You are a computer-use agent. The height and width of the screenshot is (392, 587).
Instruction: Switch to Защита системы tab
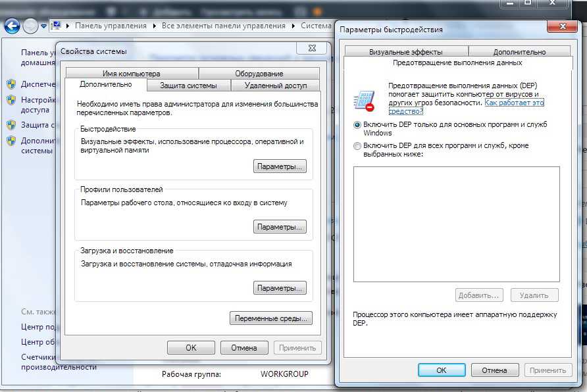tap(188, 86)
